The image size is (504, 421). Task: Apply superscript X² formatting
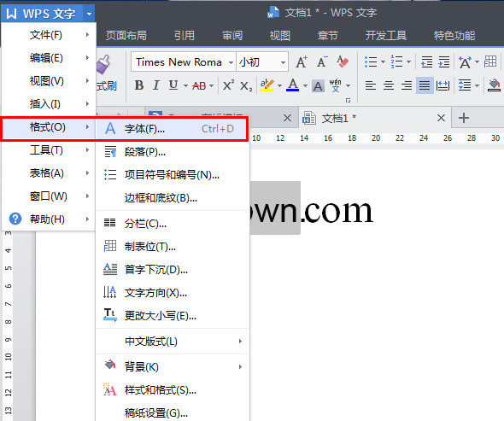point(228,85)
